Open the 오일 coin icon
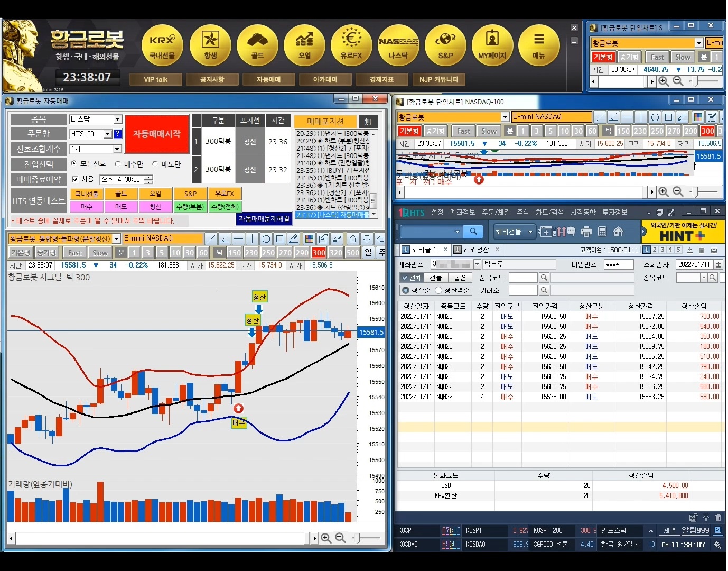 304,44
